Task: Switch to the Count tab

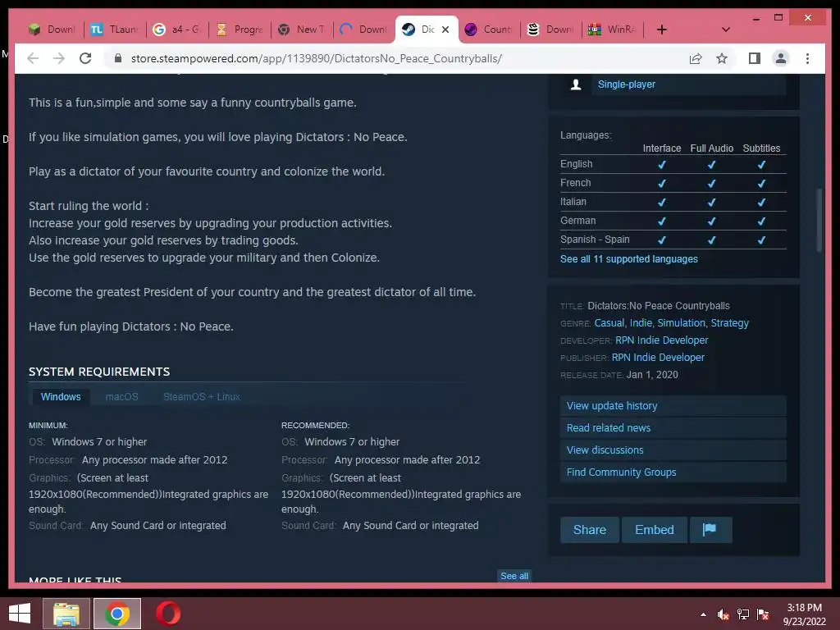Action: tap(488, 30)
